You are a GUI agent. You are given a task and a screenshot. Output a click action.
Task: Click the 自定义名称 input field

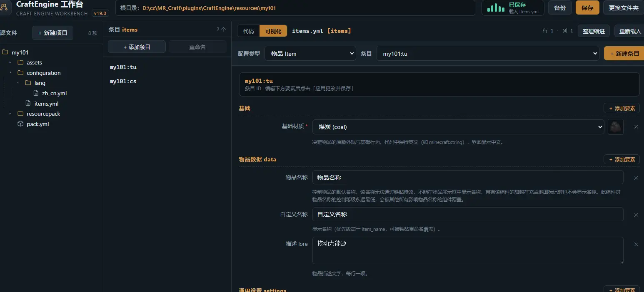[x=468, y=214]
